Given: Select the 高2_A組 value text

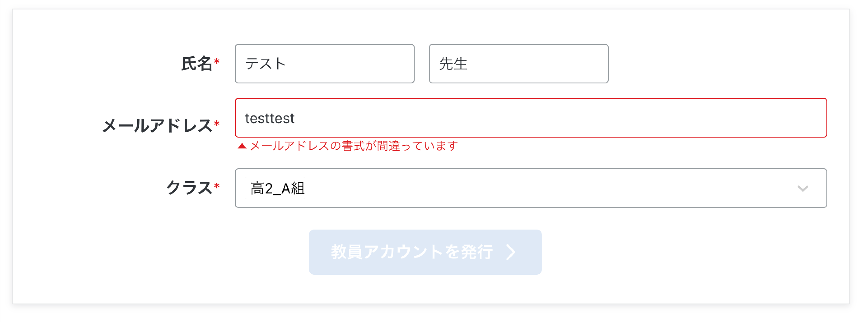Looking at the screenshot, I should click(277, 189).
